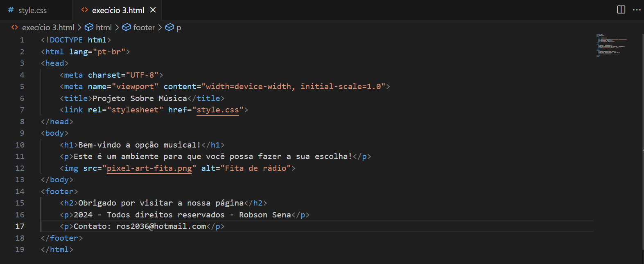Click paragraph text Este é um ambiente
The image size is (644, 264).
pos(116,157)
